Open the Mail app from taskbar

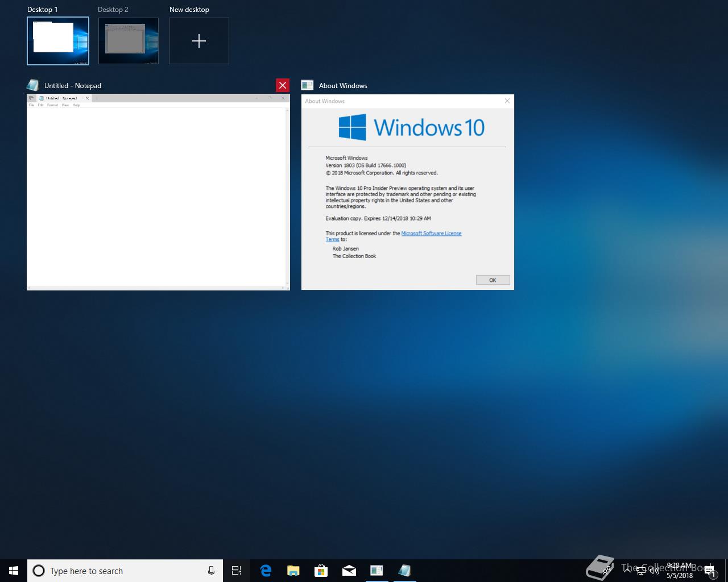point(349,571)
